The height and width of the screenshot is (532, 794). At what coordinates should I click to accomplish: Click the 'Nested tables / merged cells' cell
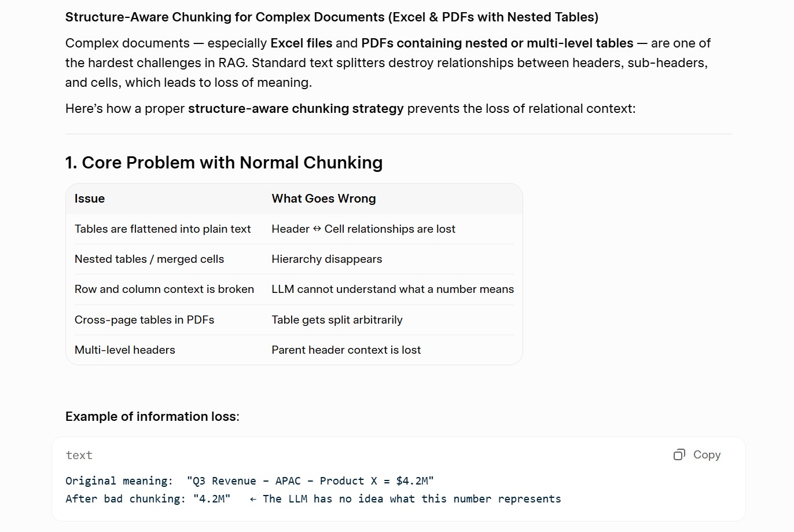149,259
